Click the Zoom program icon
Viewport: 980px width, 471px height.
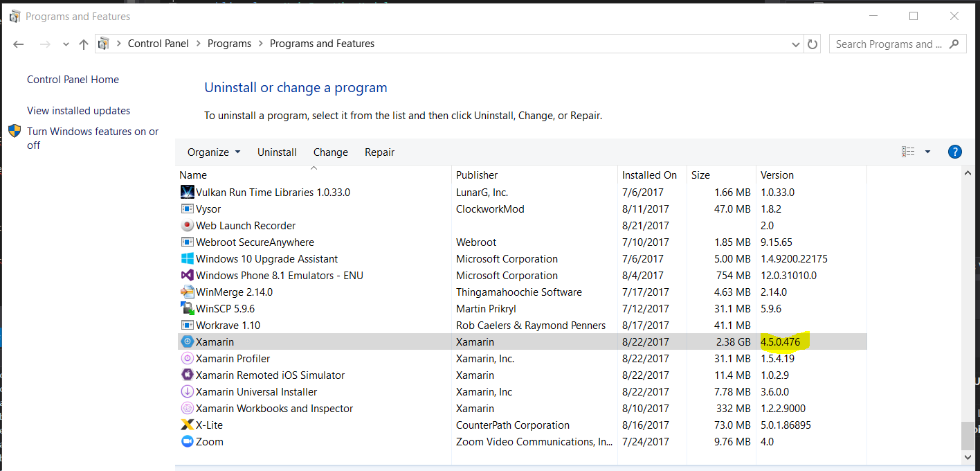(187, 441)
